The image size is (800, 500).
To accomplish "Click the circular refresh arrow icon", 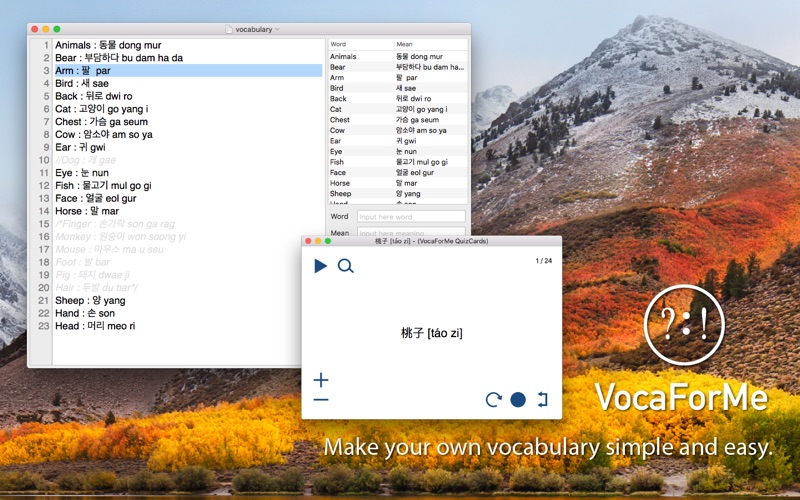I will pos(493,399).
